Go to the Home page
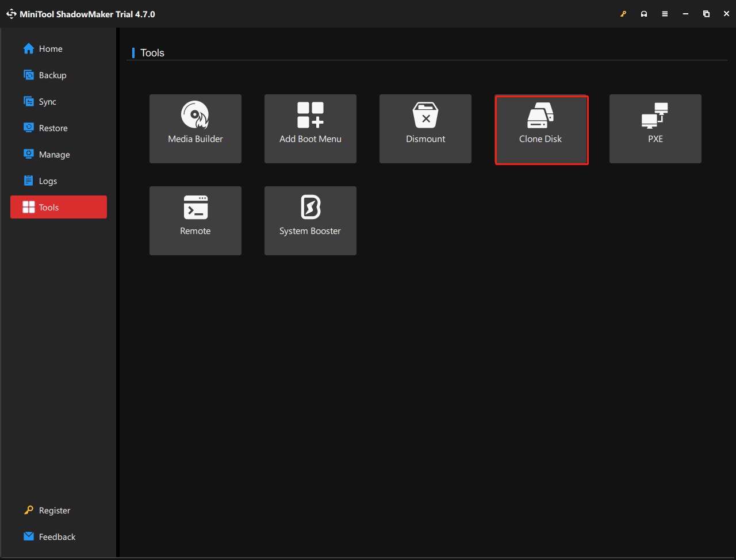The height and width of the screenshot is (560, 736). 51,49
